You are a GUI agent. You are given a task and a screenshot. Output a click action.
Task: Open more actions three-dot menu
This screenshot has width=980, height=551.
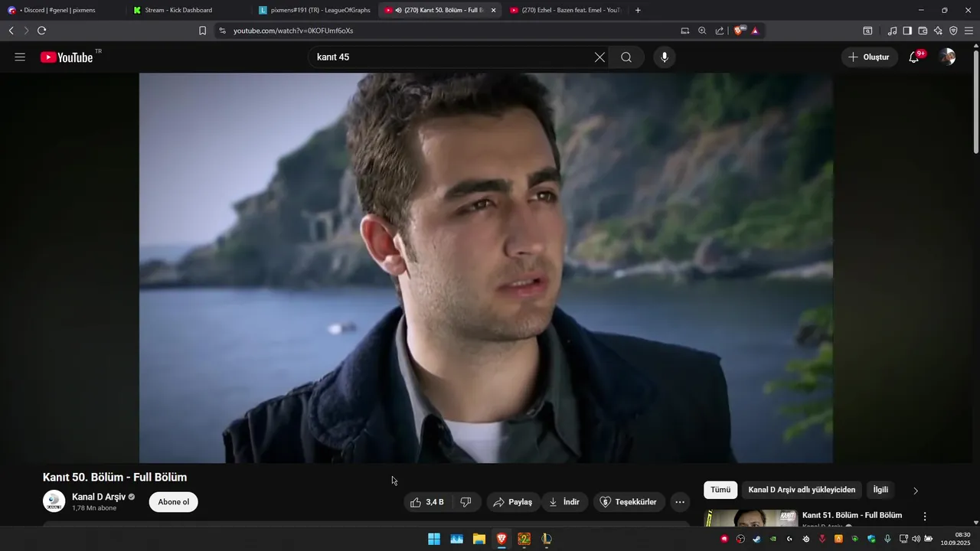[x=680, y=502]
